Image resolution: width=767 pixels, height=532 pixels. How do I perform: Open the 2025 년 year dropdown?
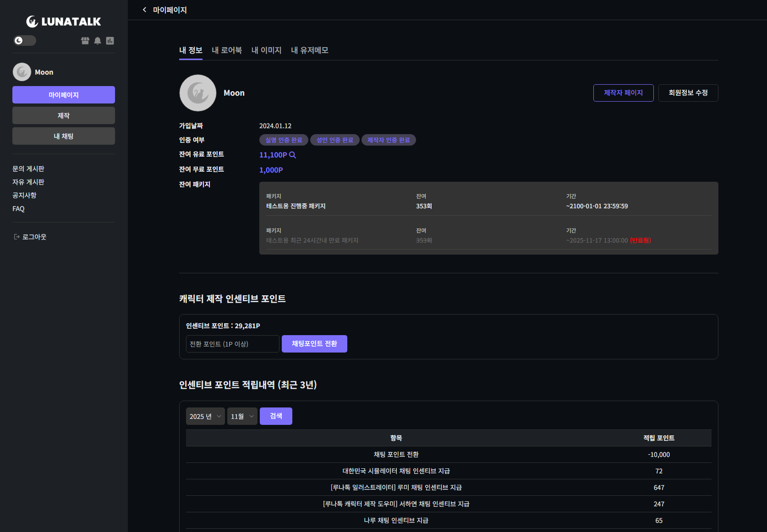[x=205, y=416]
